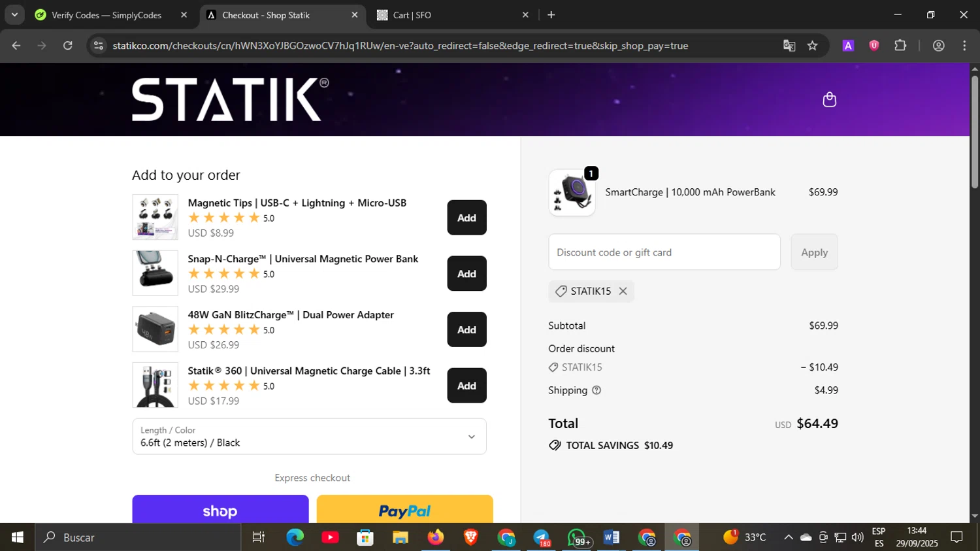Open Telegram from the taskbar
The height and width of the screenshot is (551, 980).
pos(541,537)
